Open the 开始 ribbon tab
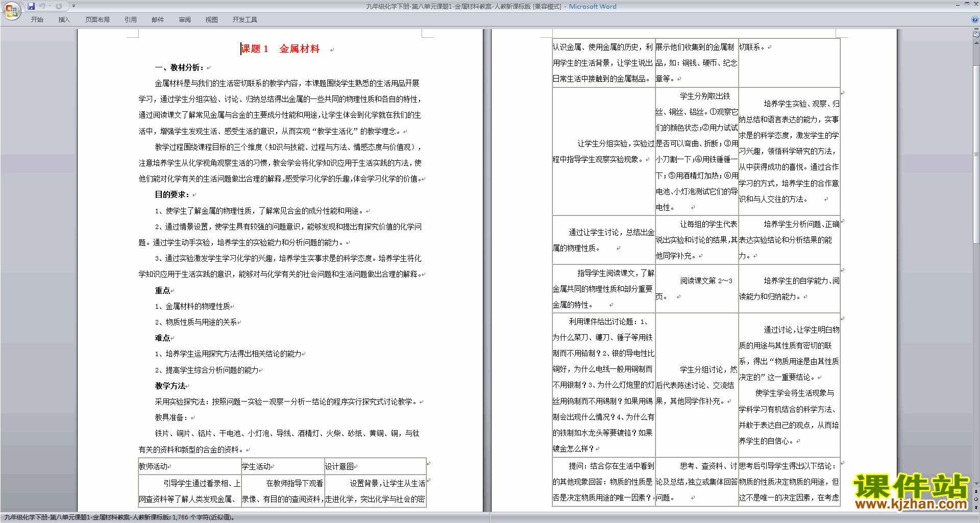Screen dimensions: 980x523 [x=37, y=20]
